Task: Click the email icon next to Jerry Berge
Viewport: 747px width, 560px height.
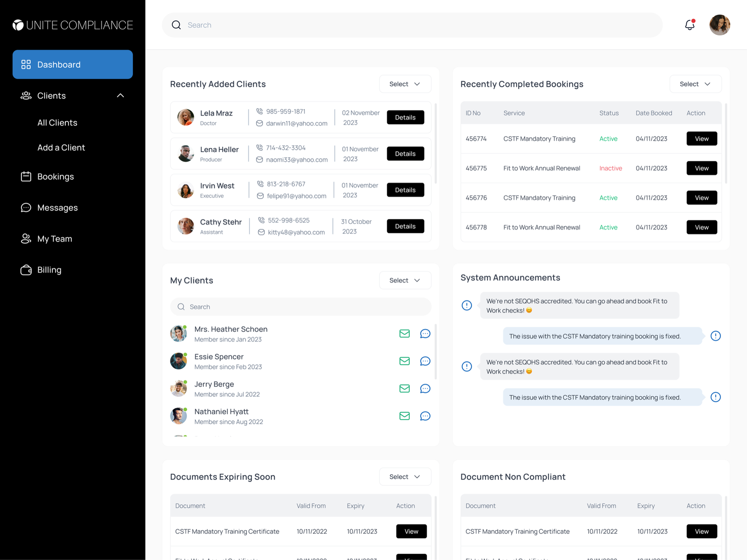Action: [404, 388]
